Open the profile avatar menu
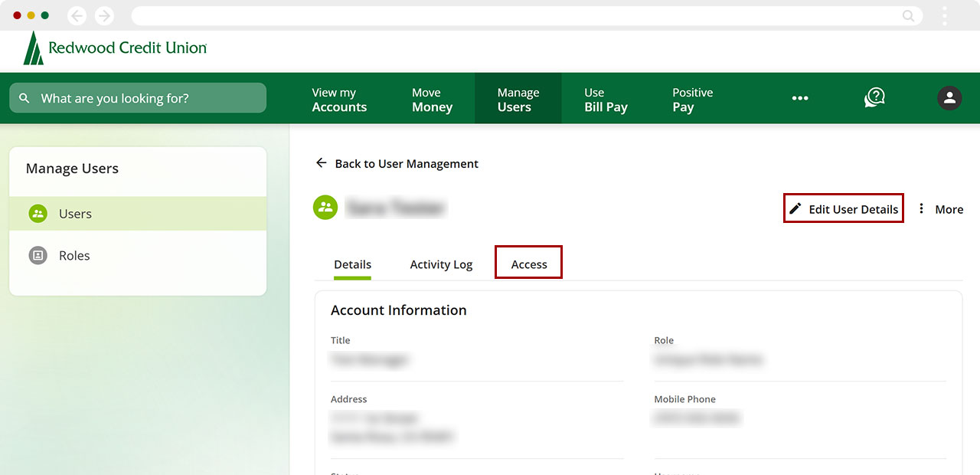 949,97
